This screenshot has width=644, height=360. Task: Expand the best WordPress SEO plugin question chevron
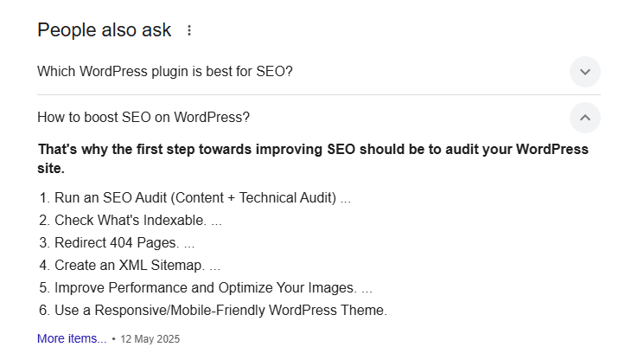pyautogui.click(x=585, y=72)
